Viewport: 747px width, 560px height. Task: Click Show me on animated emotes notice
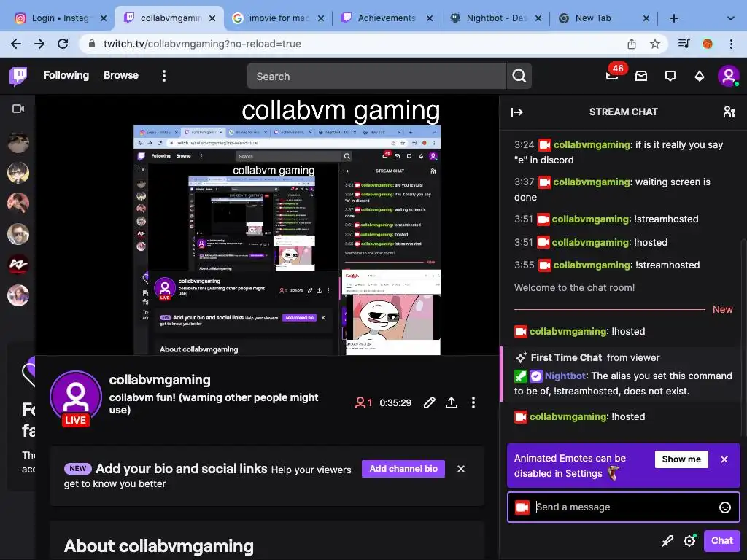click(681, 459)
